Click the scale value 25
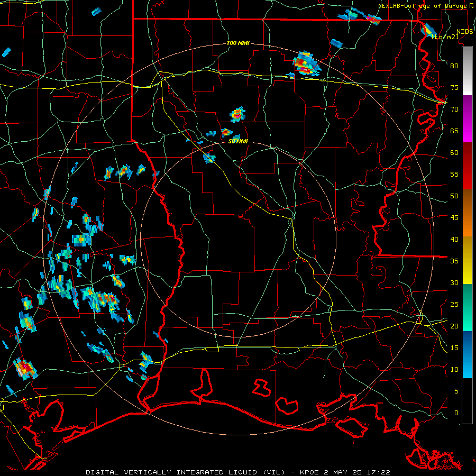Viewport: 476px width, 476px height. pyautogui.click(x=454, y=305)
